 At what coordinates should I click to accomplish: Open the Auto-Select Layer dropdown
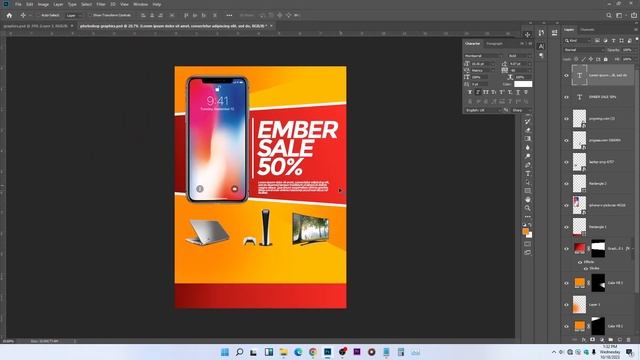coord(74,16)
